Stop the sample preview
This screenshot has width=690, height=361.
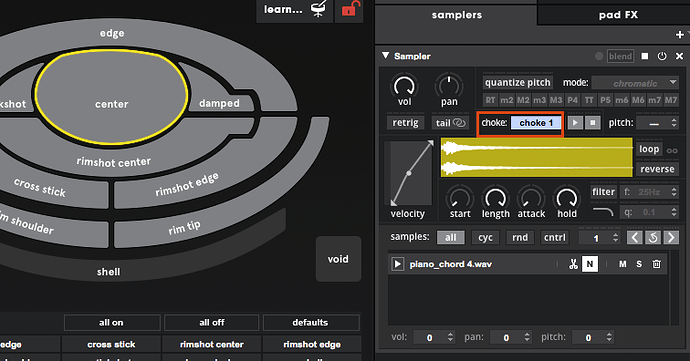593,123
